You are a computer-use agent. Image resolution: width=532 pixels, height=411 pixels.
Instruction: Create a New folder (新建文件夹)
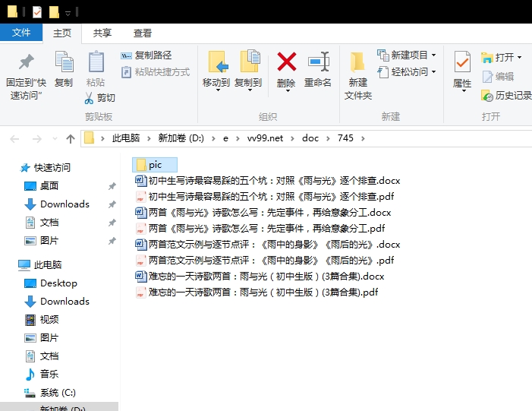358,74
